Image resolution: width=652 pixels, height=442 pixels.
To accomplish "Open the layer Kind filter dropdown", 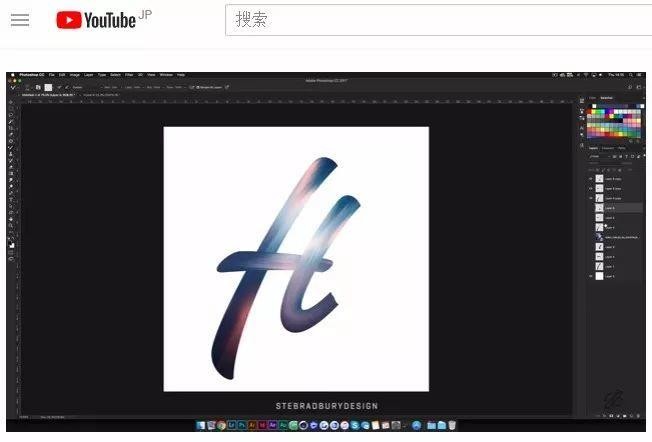I will [595, 156].
